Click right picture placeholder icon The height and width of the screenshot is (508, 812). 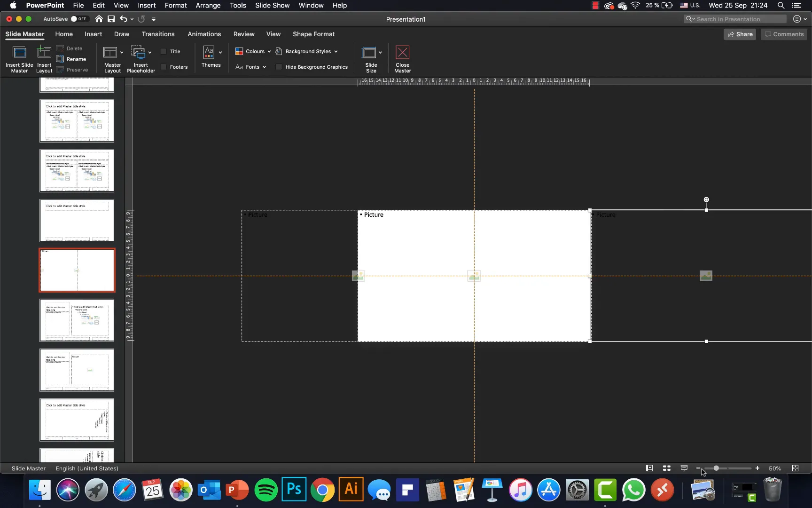tap(706, 276)
